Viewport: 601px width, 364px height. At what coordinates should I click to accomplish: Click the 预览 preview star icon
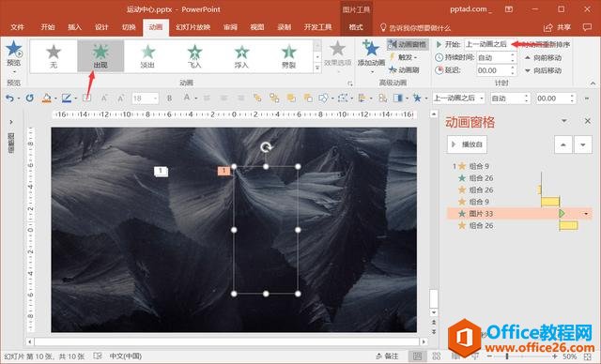point(14,48)
